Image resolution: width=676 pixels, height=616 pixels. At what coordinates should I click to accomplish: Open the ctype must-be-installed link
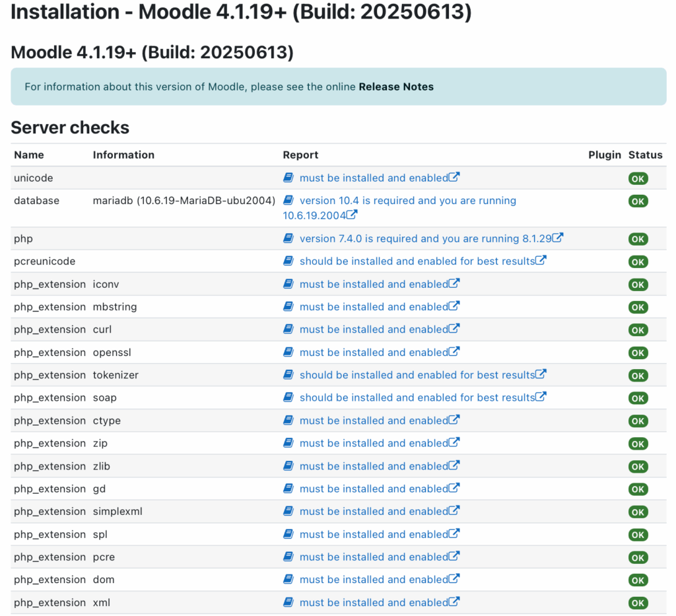pos(373,420)
